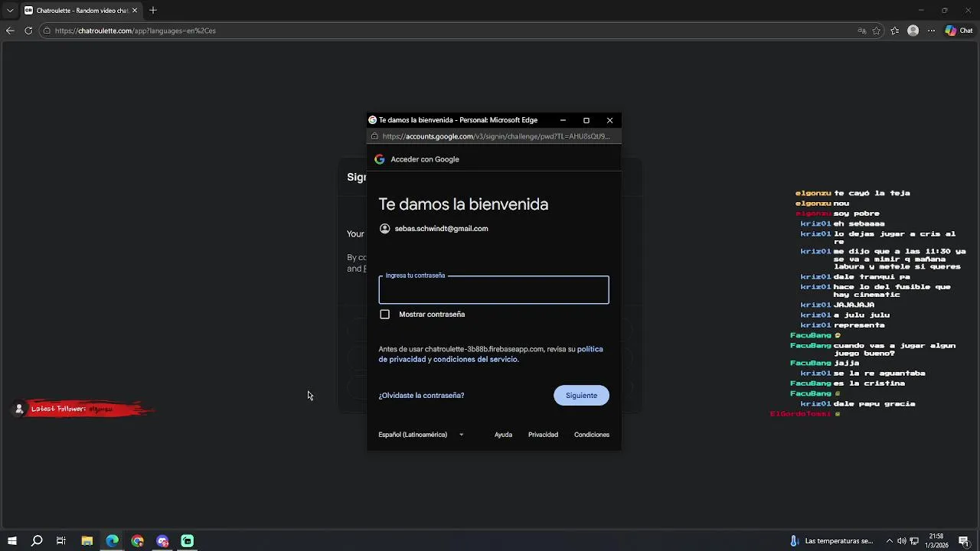Click 'Acceder con Google' header text
980x551 pixels.
pyautogui.click(x=425, y=159)
